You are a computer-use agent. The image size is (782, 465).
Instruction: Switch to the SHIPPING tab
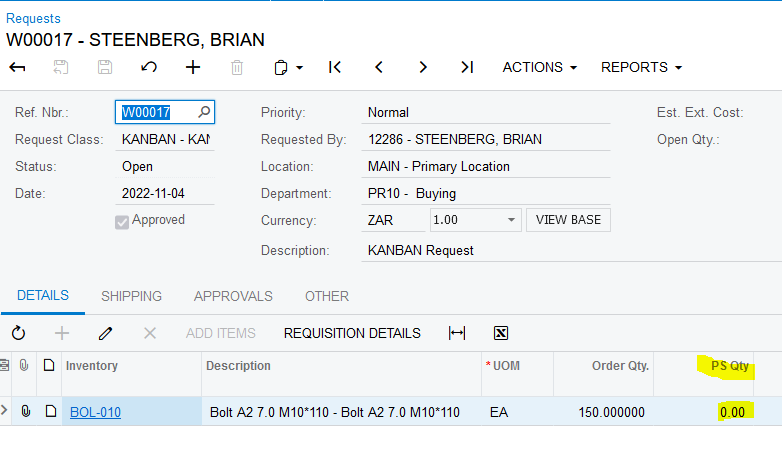[x=131, y=296]
